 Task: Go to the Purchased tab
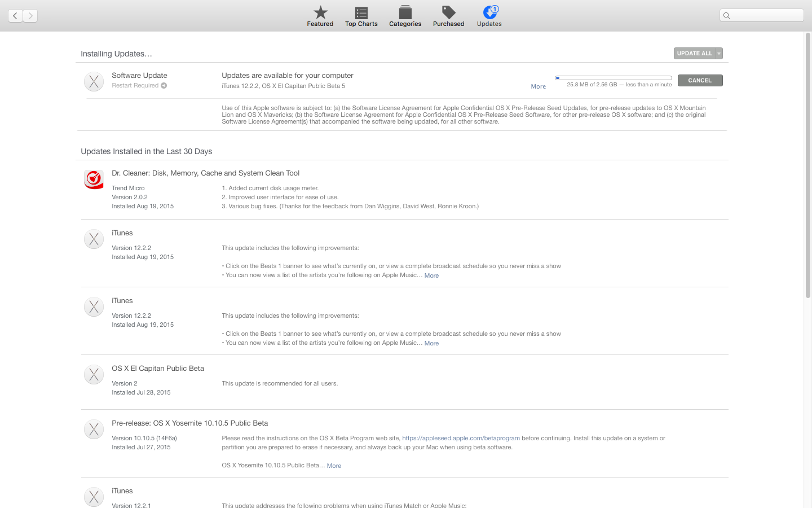pyautogui.click(x=448, y=16)
